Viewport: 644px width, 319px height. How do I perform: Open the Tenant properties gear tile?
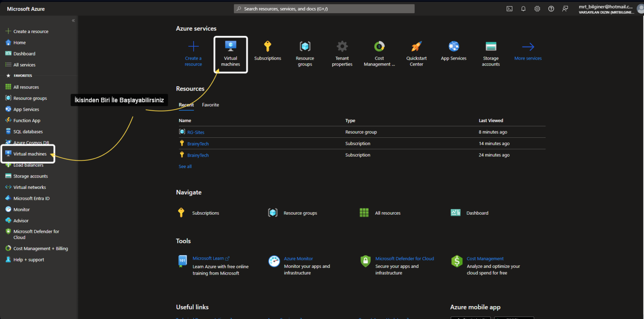342,54
